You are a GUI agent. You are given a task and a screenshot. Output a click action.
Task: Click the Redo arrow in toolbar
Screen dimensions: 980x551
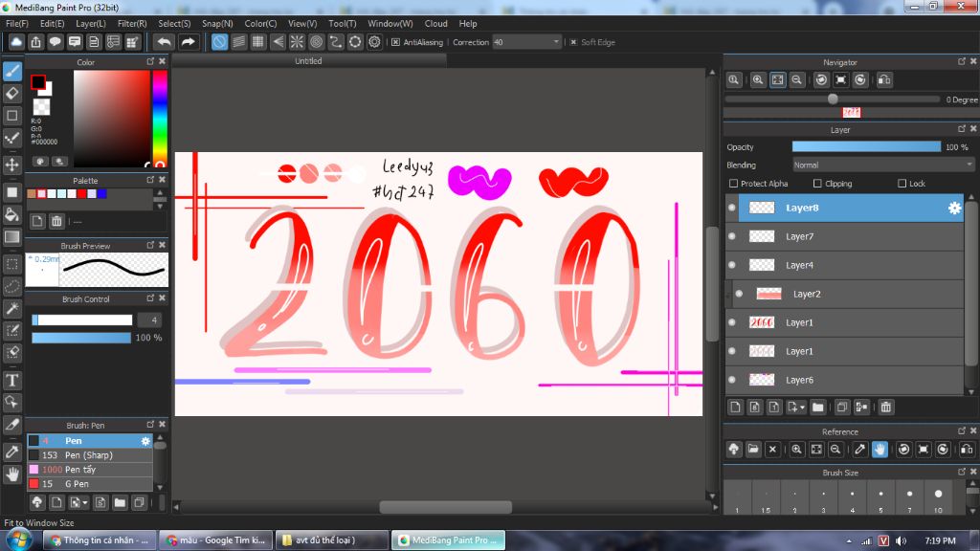188,42
